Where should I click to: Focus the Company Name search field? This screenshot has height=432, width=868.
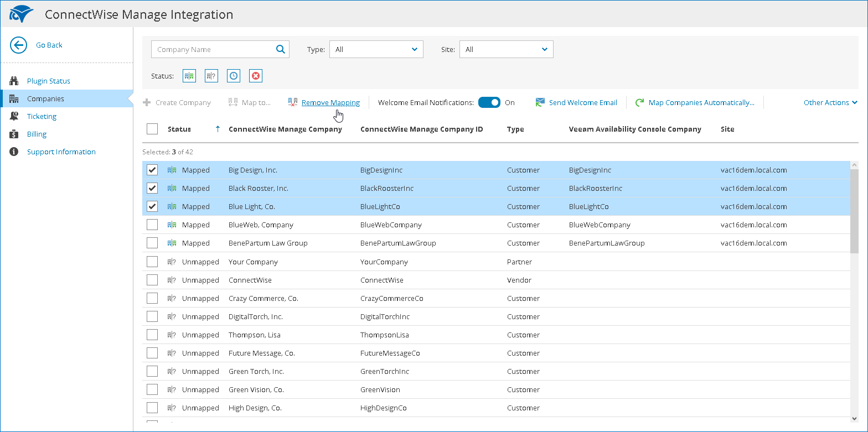click(x=213, y=49)
